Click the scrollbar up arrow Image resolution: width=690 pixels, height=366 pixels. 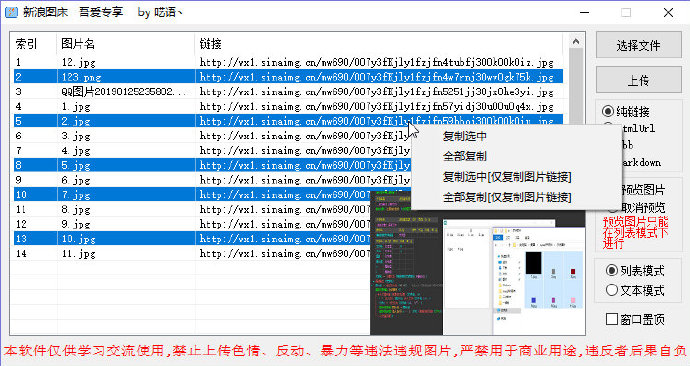(576, 42)
